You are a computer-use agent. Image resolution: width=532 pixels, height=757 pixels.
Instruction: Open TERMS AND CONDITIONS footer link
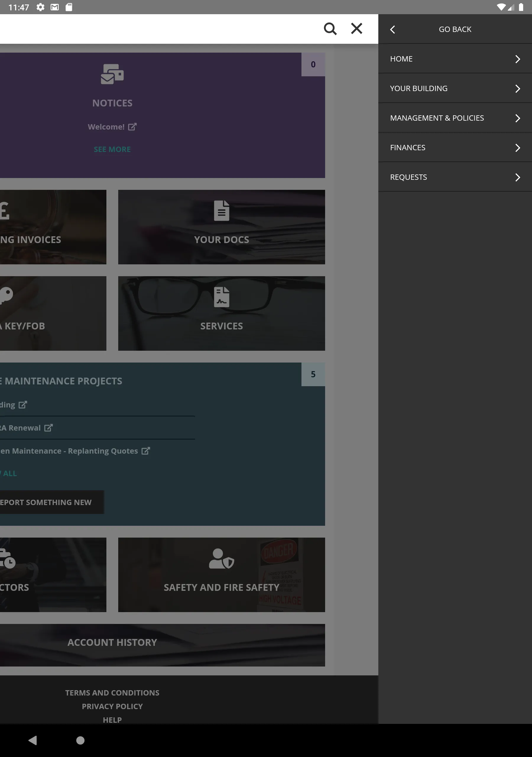(112, 693)
